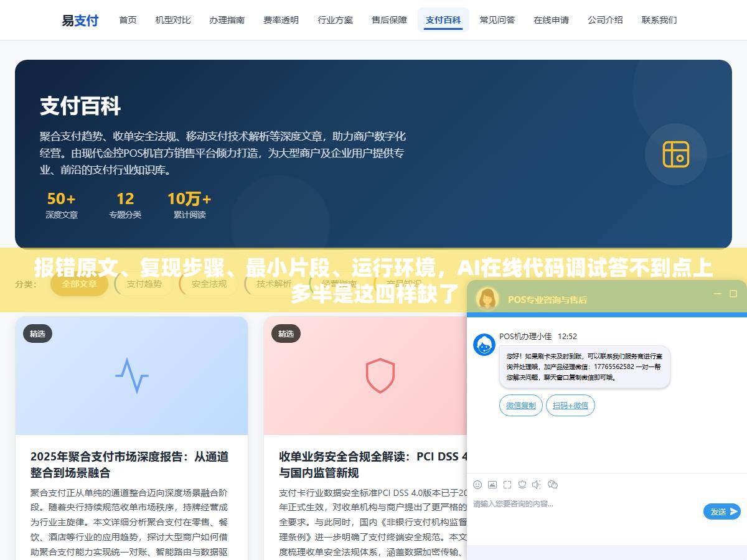The height and width of the screenshot is (560, 747).
Task: Select 费率透明 menu item
Action: click(281, 20)
